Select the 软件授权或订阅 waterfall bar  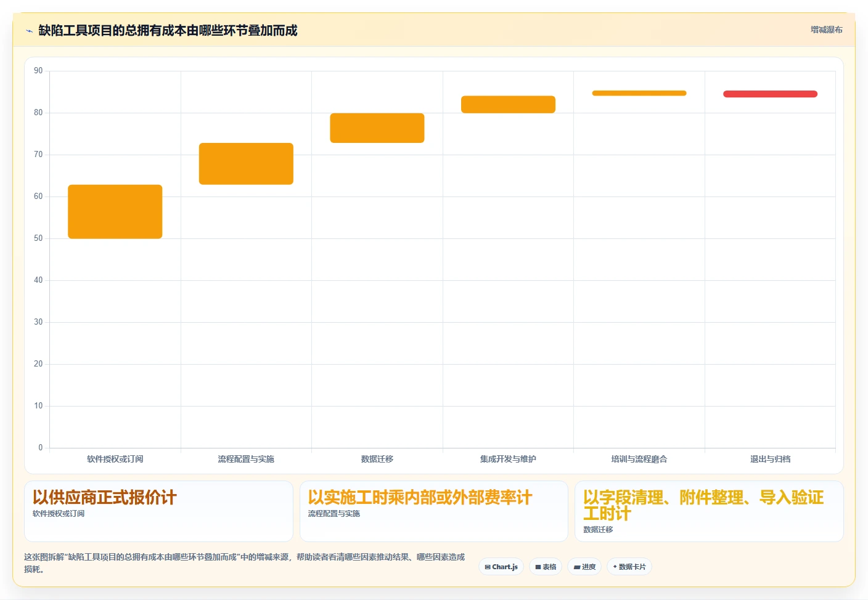115,211
